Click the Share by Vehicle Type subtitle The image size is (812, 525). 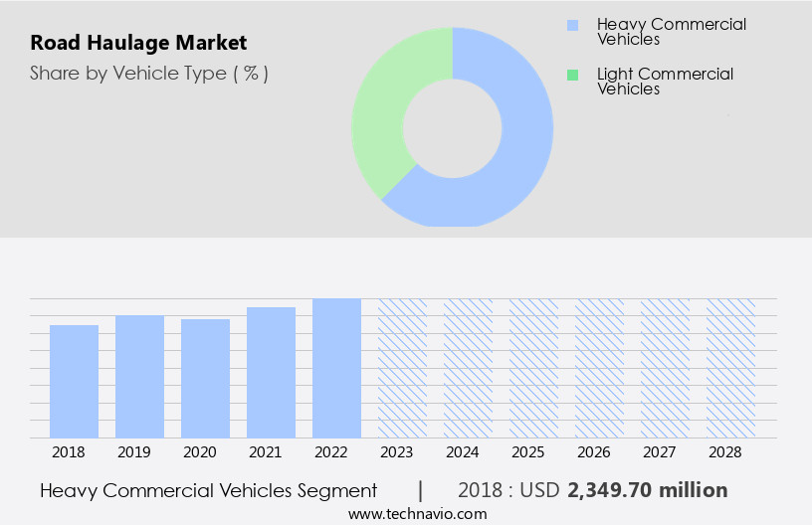click(x=148, y=74)
